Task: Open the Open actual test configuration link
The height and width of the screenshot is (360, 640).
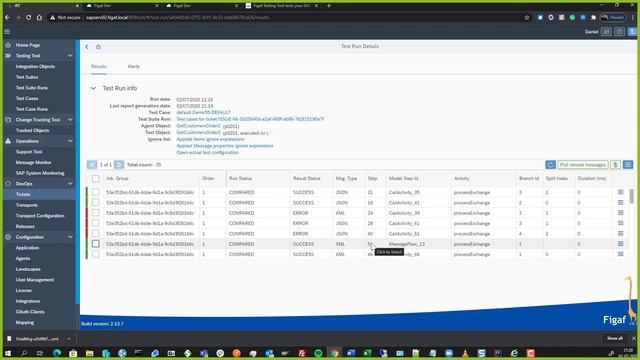Action: click(207, 152)
